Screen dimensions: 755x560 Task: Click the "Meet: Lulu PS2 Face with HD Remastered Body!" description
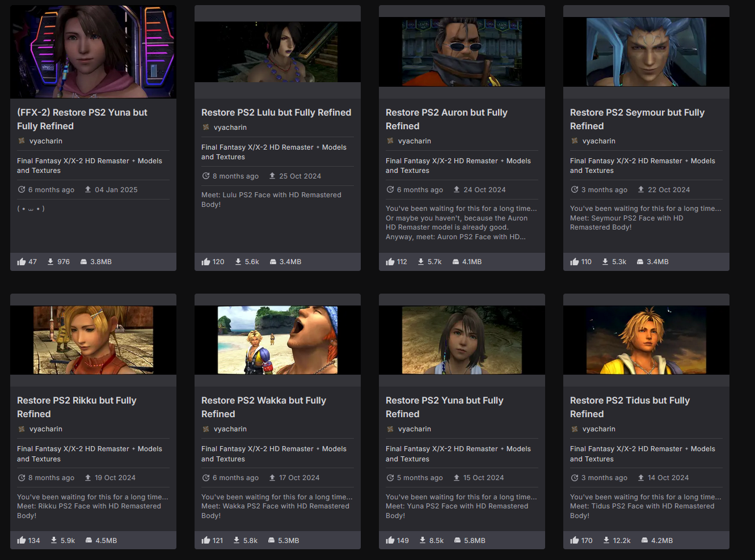tap(271, 200)
